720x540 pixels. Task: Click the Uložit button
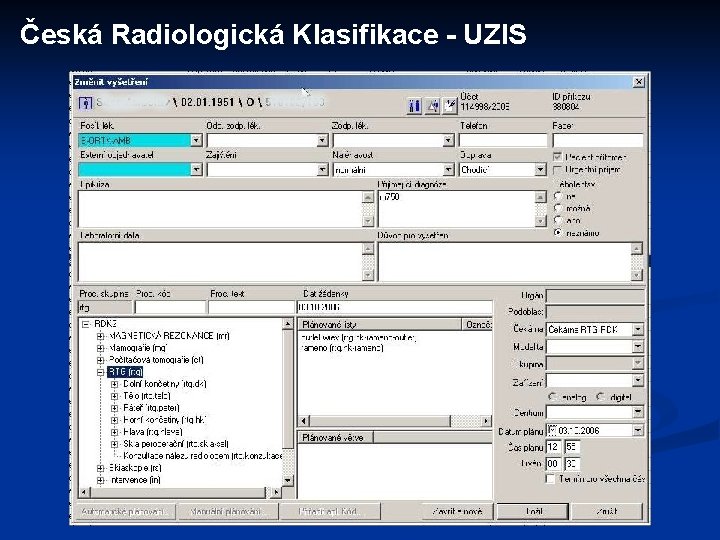[533, 511]
